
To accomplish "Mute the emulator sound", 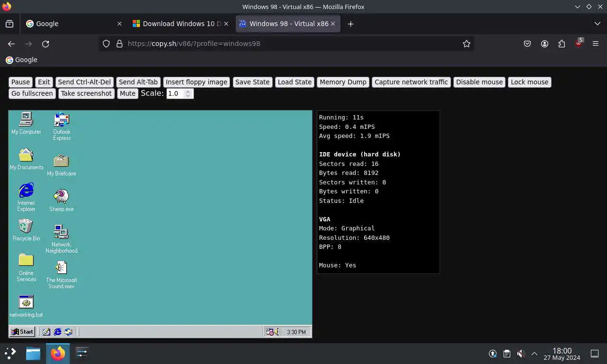I will 128,93.
